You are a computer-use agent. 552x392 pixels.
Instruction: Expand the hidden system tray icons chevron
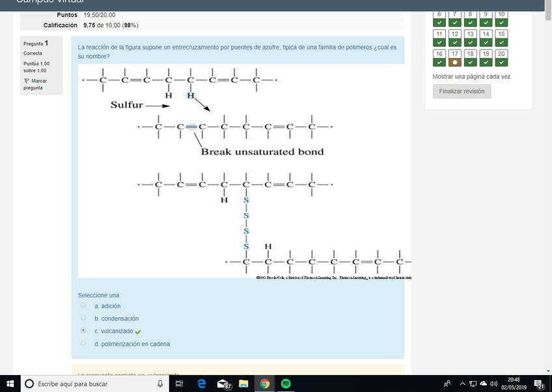462,384
